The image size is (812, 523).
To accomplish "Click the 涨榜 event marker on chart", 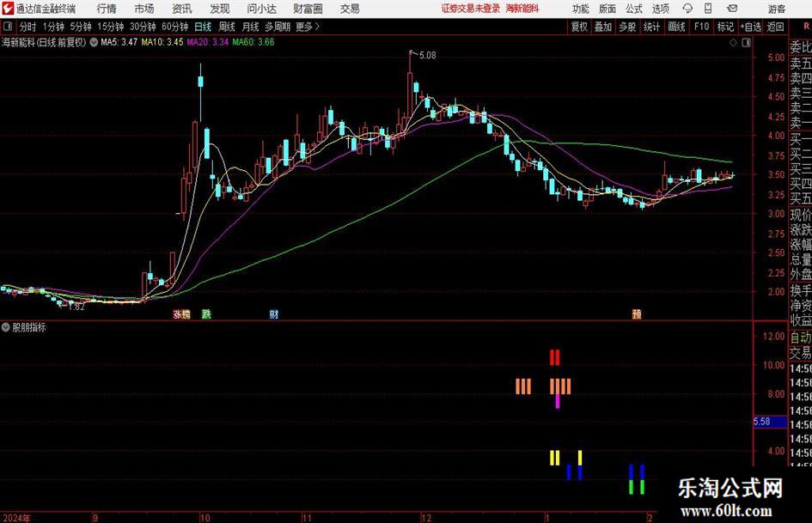I will (x=182, y=313).
